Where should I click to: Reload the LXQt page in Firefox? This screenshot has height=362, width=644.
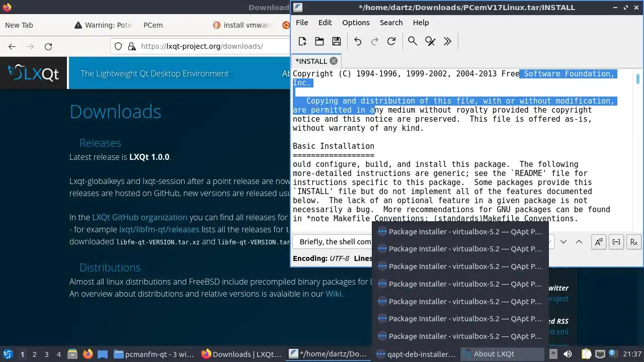[x=48, y=46]
